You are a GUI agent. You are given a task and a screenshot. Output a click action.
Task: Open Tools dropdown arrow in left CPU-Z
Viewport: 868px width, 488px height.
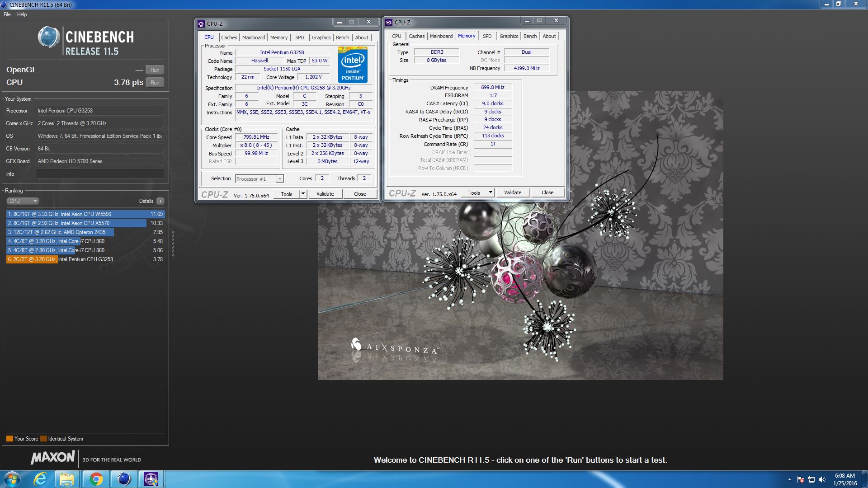pos(303,194)
